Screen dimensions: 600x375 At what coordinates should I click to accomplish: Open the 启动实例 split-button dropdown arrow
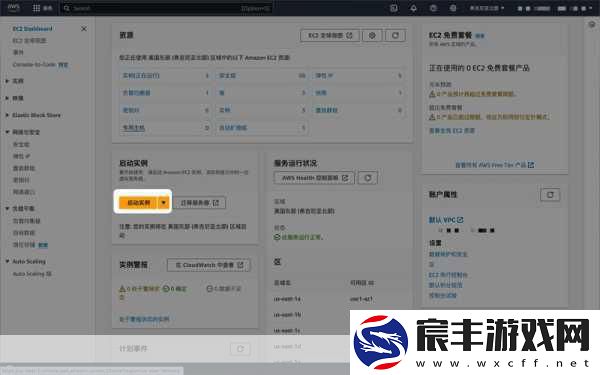pos(164,202)
